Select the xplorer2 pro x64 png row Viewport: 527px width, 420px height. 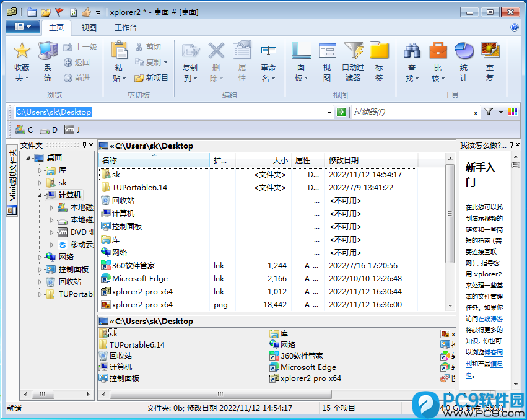[x=258, y=305]
